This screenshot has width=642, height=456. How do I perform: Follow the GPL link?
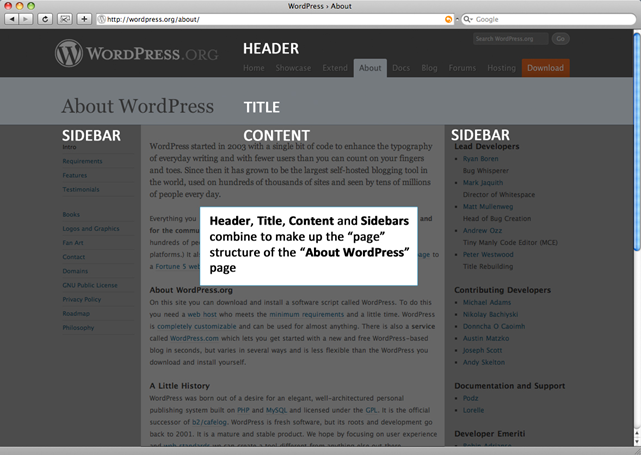[371, 410]
